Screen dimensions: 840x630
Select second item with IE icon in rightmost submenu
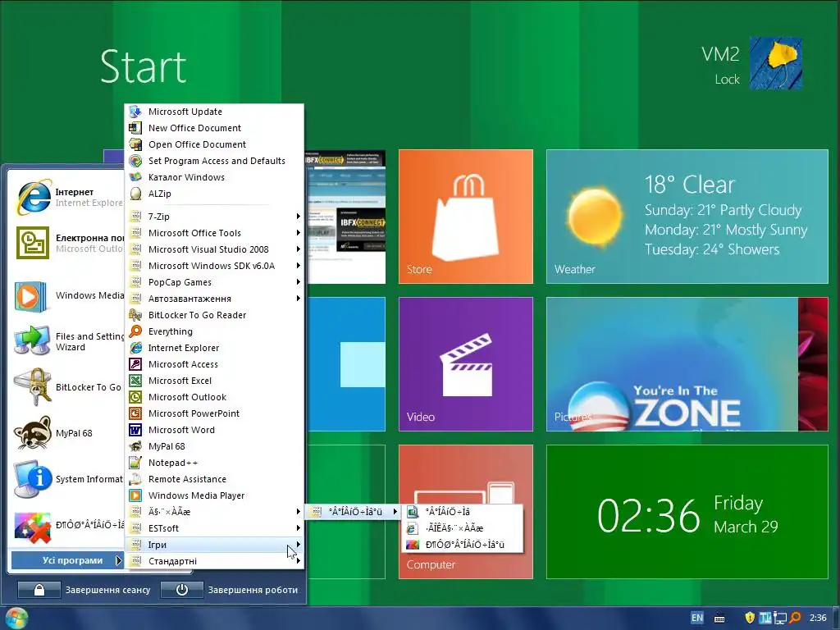tap(462, 528)
